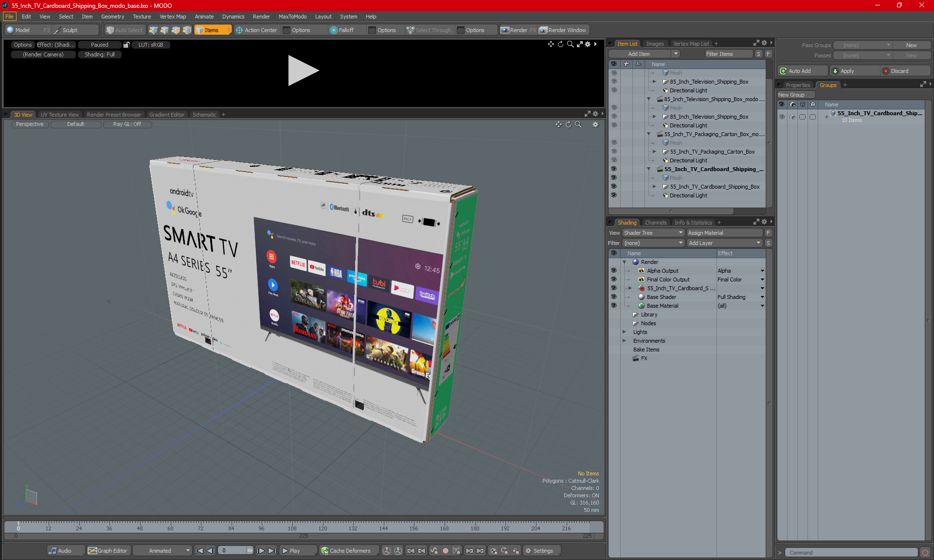The image size is (934, 560).
Task: Jump to the last frame
Action: [x=272, y=551]
